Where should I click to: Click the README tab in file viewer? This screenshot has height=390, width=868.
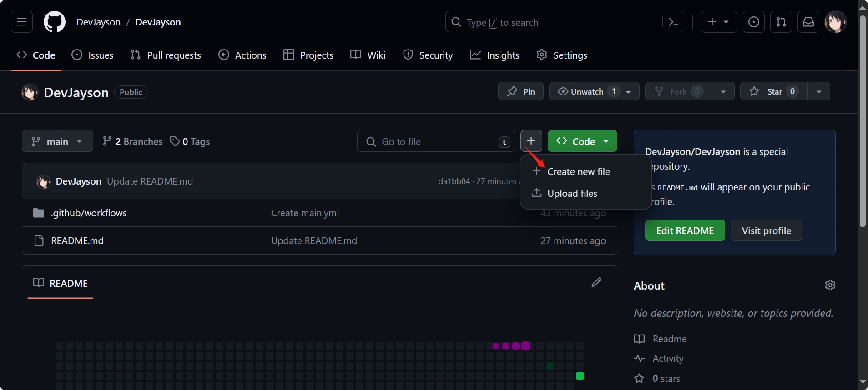pos(61,283)
